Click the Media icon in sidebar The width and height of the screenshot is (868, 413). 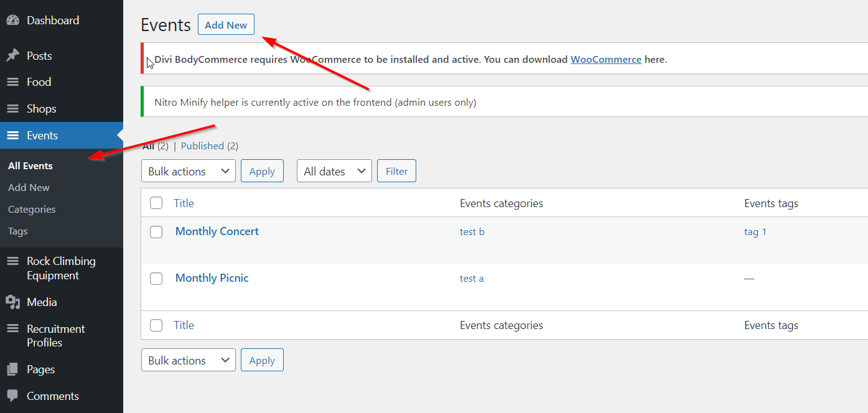click(x=12, y=302)
